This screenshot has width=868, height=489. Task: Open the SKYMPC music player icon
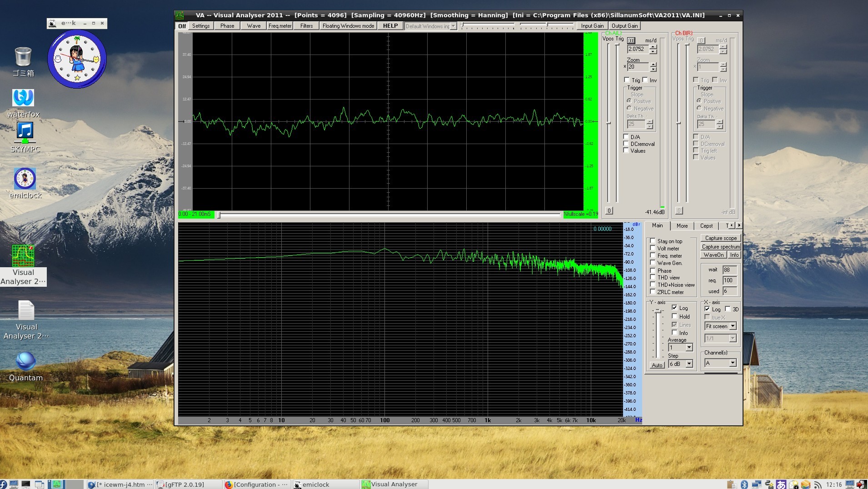[x=25, y=132]
